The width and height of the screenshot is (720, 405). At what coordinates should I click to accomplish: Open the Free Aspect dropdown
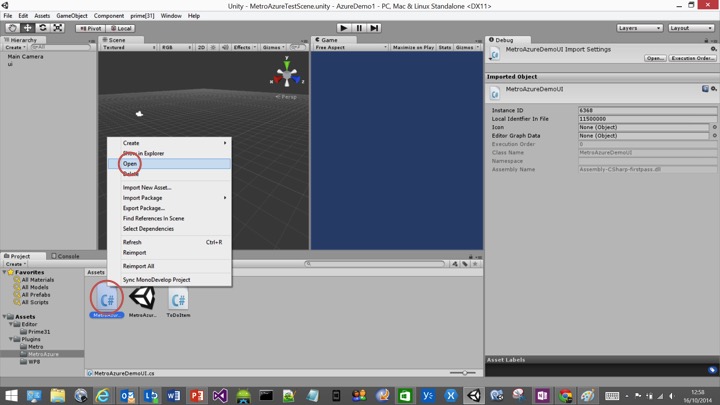[351, 47]
